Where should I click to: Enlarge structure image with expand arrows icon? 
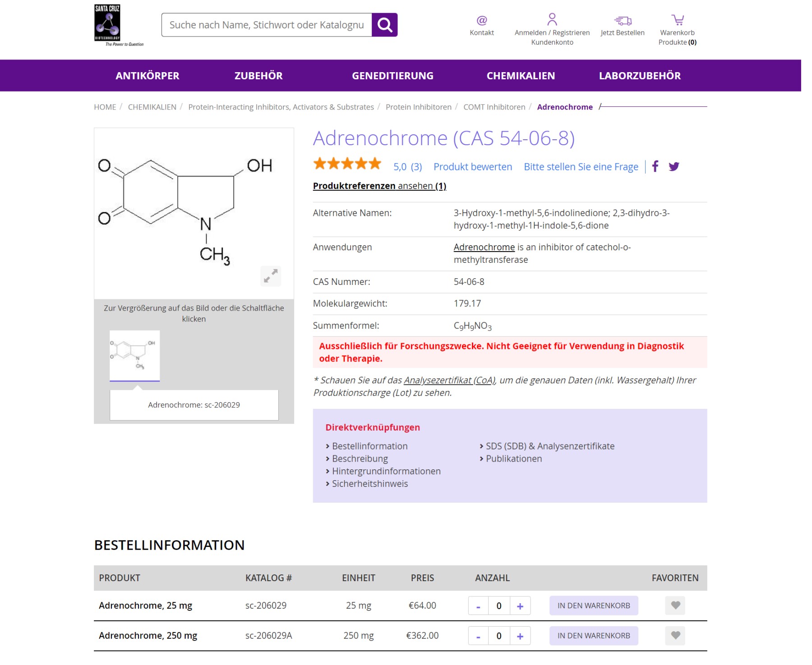271,275
